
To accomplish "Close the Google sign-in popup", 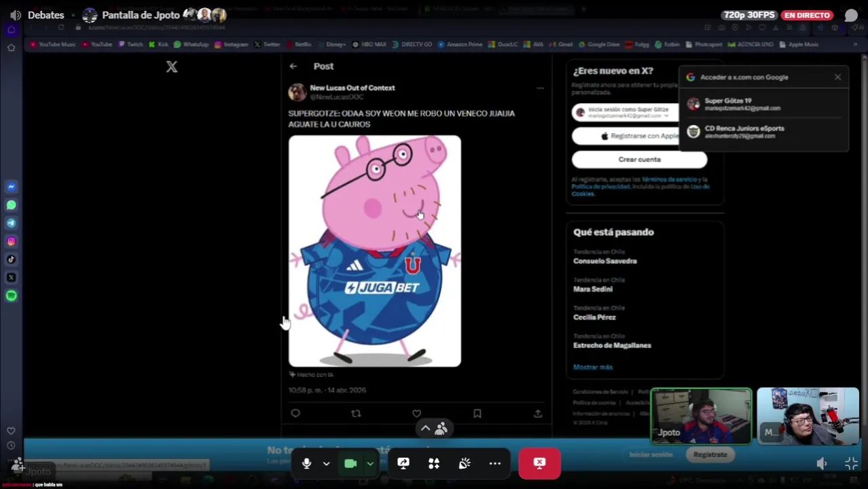I will [x=837, y=77].
